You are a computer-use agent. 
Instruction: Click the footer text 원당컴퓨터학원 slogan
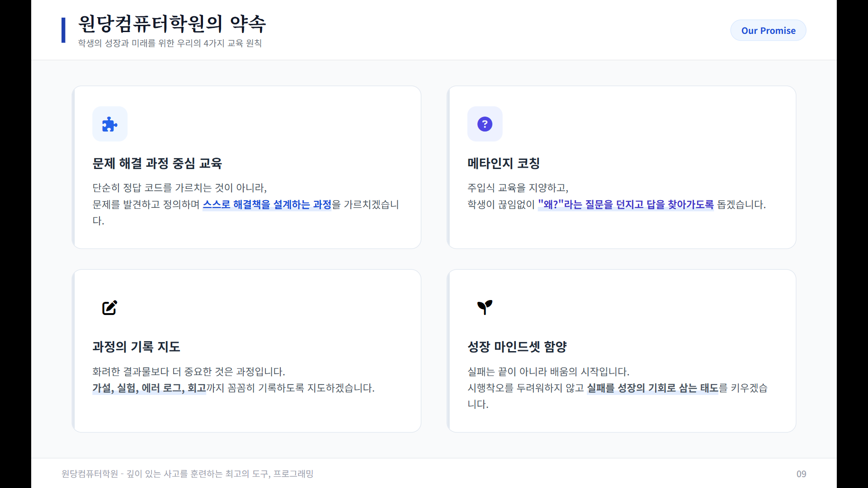[x=187, y=474]
